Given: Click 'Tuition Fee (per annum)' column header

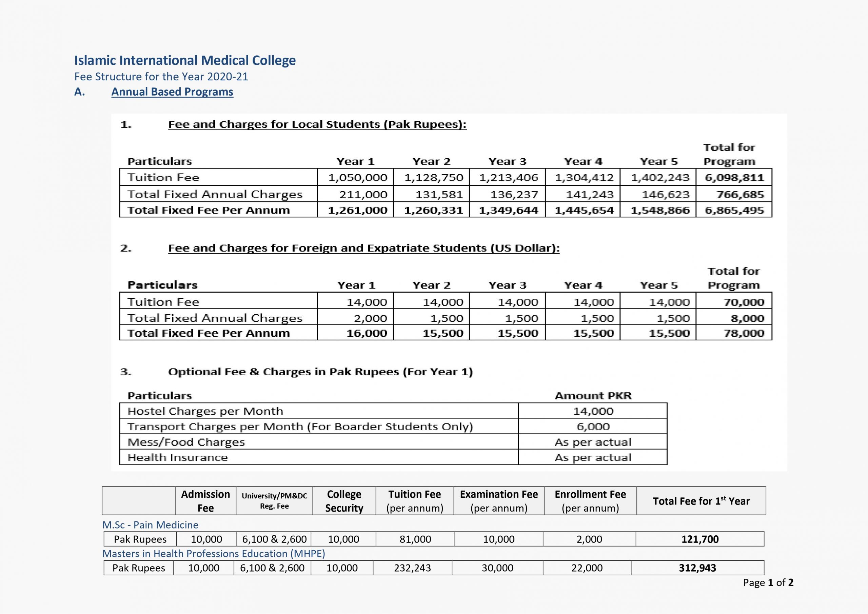Looking at the screenshot, I should pyautogui.click(x=415, y=501).
